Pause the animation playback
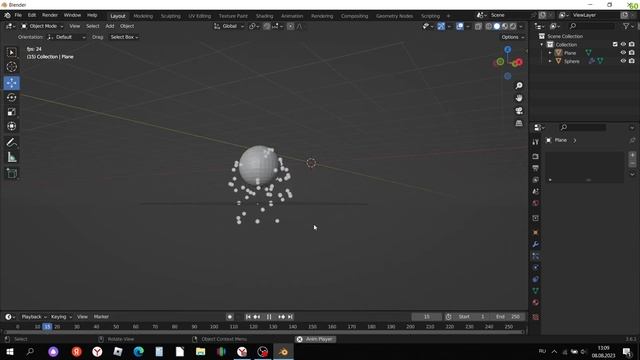Viewport: 640px width, 360px height. (269, 317)
